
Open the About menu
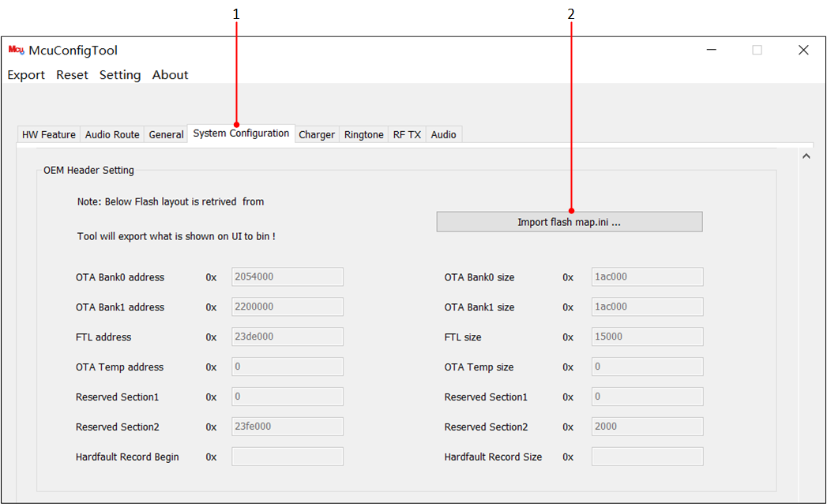(x=170, y=75)
